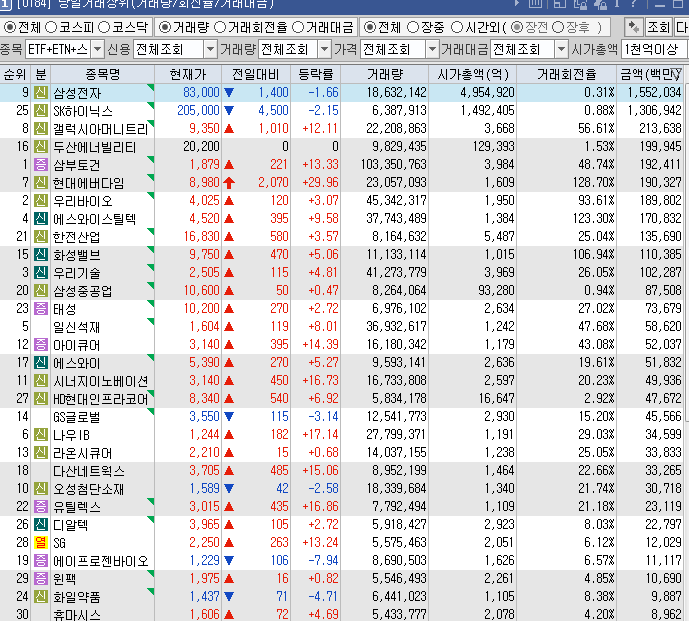Image resolution: width=689 pixels, height=621 pixels.
Task: Click the 신 badge on SK하이닉스 row
Action: point(41,110)
